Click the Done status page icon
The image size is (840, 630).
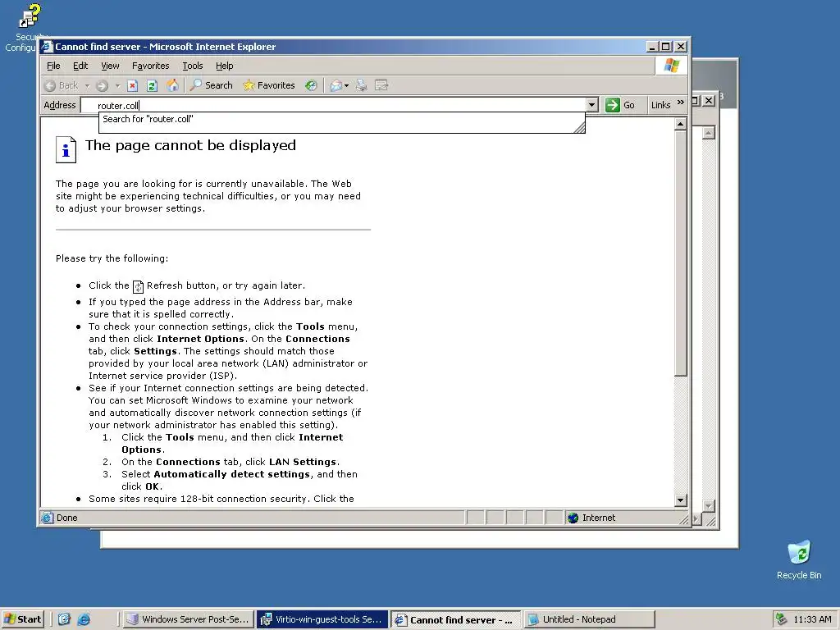click(x=48, y=518)
